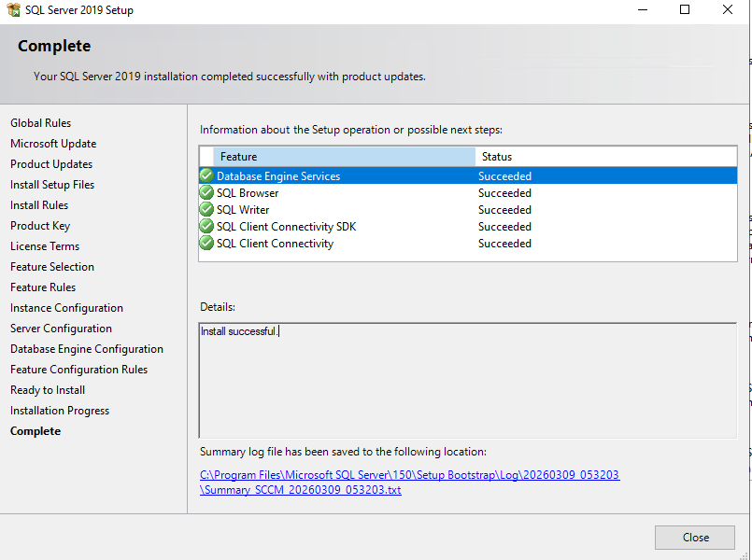Click the SQL Server Setup title bar icon

(12, 10)
